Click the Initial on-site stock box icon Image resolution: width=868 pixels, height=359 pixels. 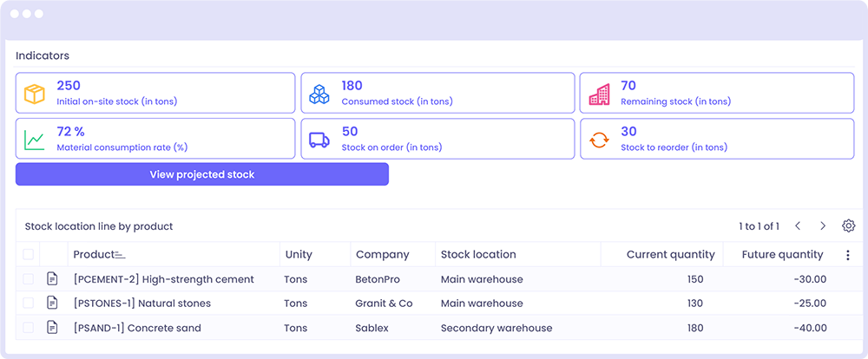[x=35, y=94]
